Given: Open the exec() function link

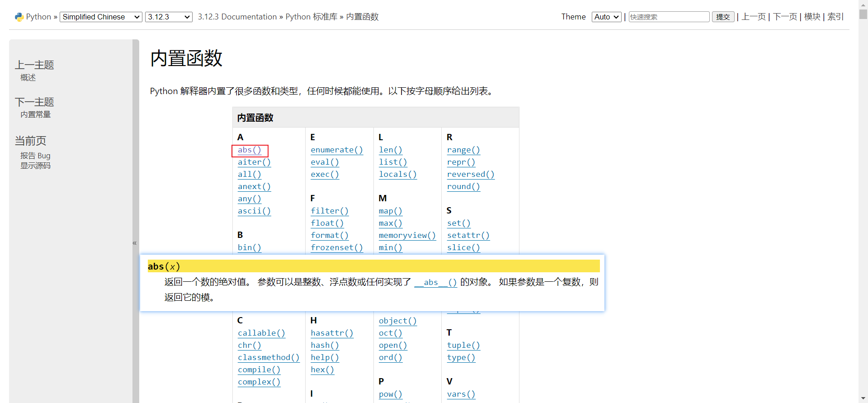Looking at the screenshot, I should (x=325, y=175).
